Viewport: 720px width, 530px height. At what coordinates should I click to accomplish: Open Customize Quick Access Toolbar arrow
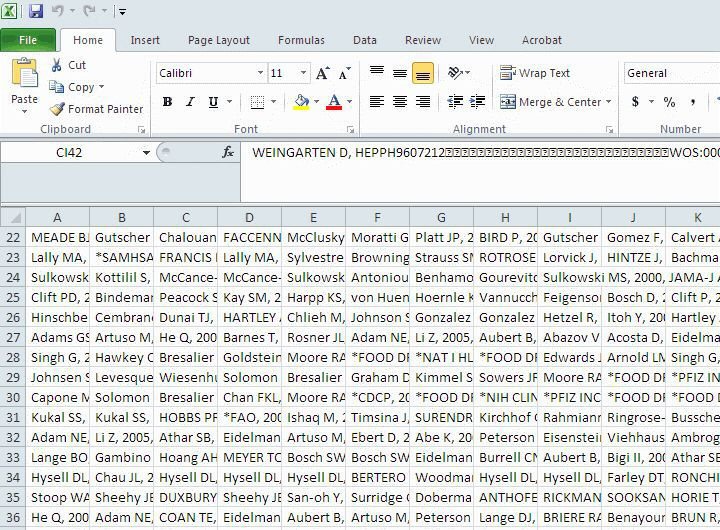point(122,11)
